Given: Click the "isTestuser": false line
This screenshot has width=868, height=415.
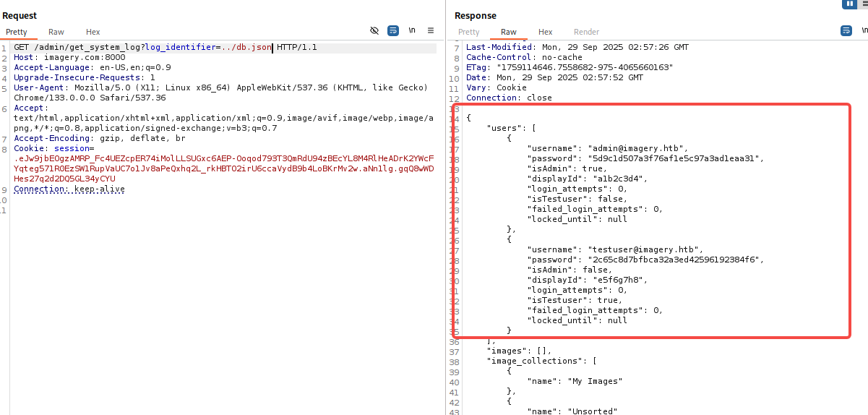Looking at the screenshot, I should coord(577,199).
